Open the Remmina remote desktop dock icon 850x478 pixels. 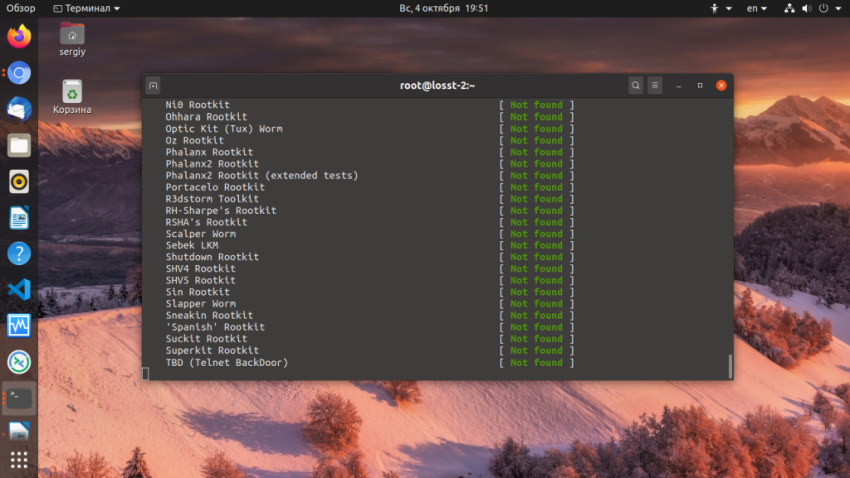(19, 362)
